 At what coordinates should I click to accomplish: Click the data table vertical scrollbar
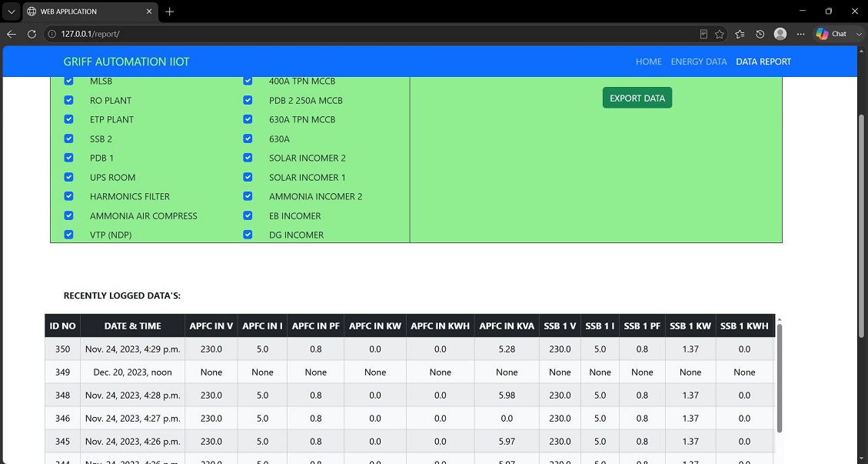(779, 377)
